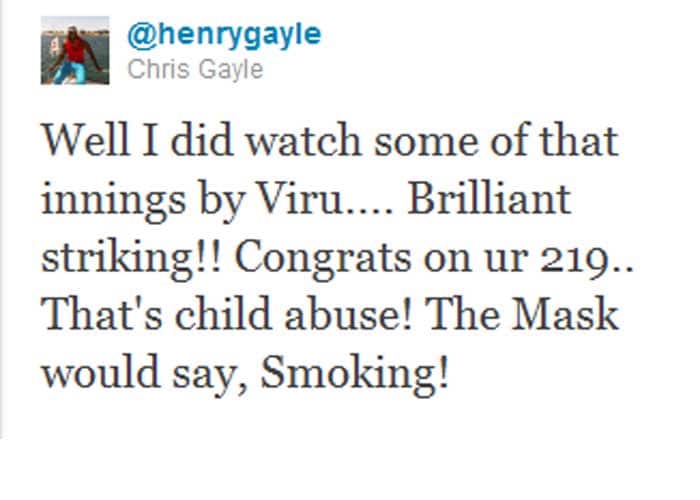The height and width of the screenshot is (500, 700).
Task: Click the word "child" in tweet
Action: point(223,314)
